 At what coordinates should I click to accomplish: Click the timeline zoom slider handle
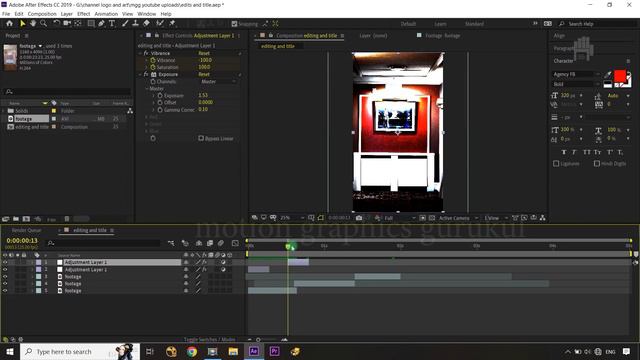(258, 340)
